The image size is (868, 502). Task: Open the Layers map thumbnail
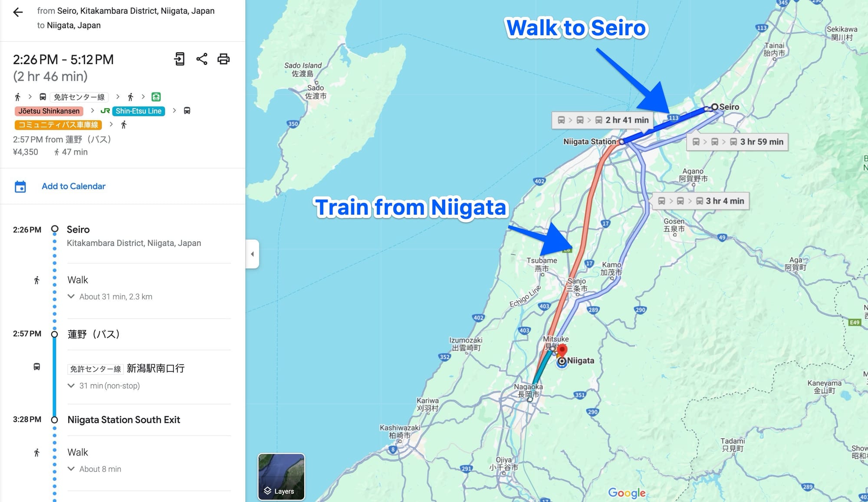[x=281, y=476]
